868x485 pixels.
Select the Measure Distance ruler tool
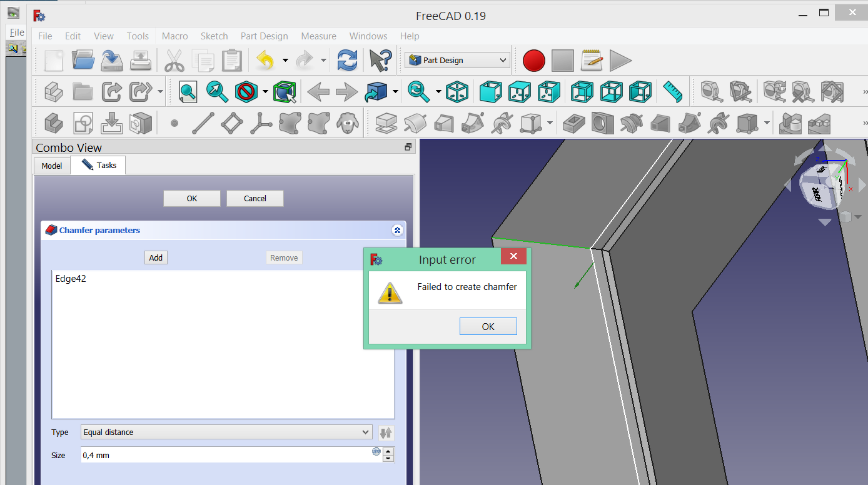(x=674, y=92)
